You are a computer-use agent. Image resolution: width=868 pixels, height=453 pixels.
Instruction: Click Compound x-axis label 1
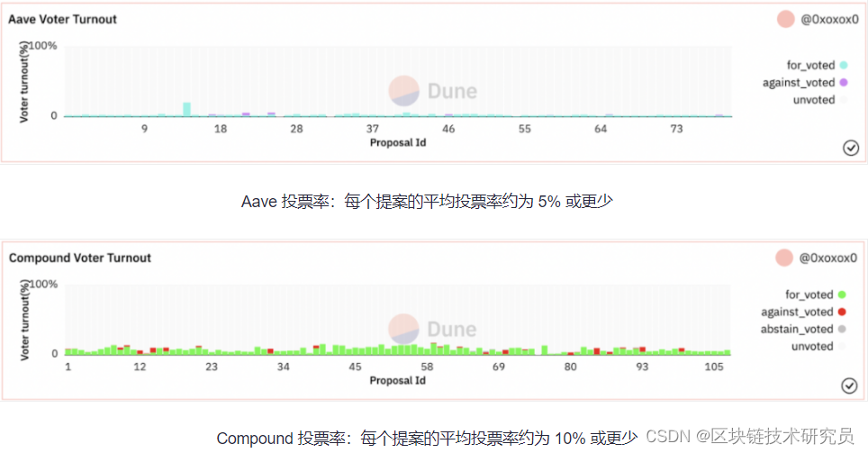[68, 367]
